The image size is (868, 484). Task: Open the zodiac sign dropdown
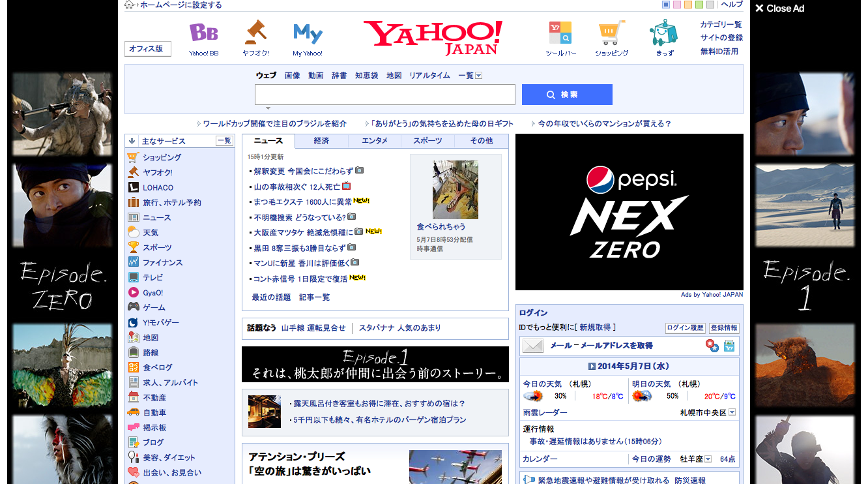tap(708, 459)
